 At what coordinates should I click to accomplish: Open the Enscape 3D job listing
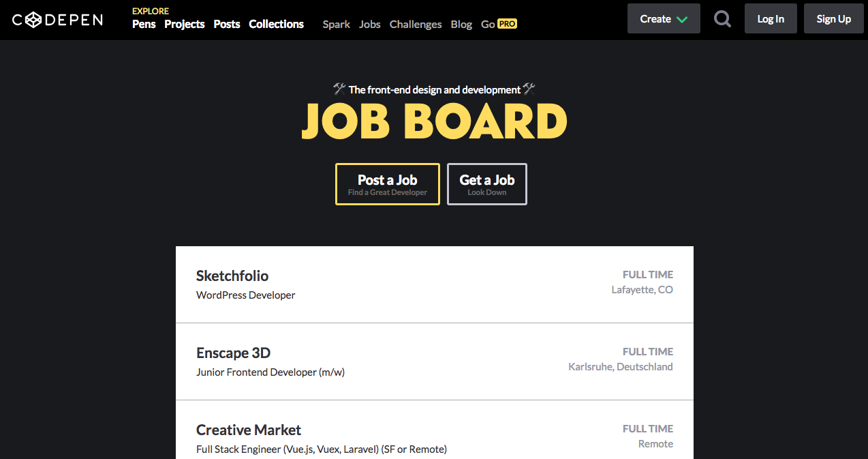point(434,361)
